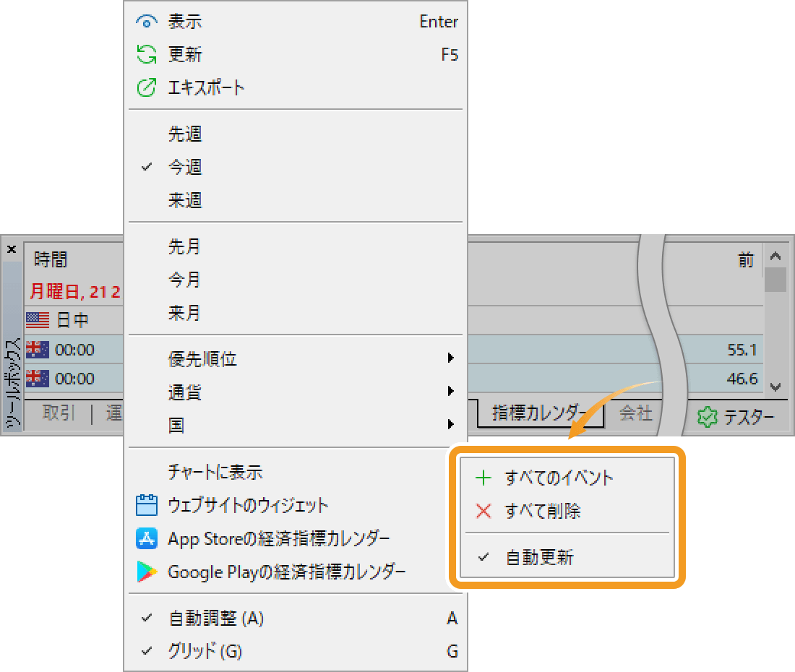Image resolution: width=795 pixels, height=672 pixels.
Task: Click the eye icon next to 表示
Action: pyautogui.click(x=147, y=22)
